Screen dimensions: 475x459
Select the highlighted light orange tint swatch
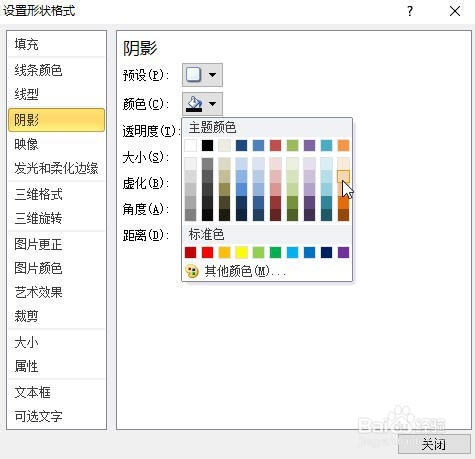pos(343,177)
